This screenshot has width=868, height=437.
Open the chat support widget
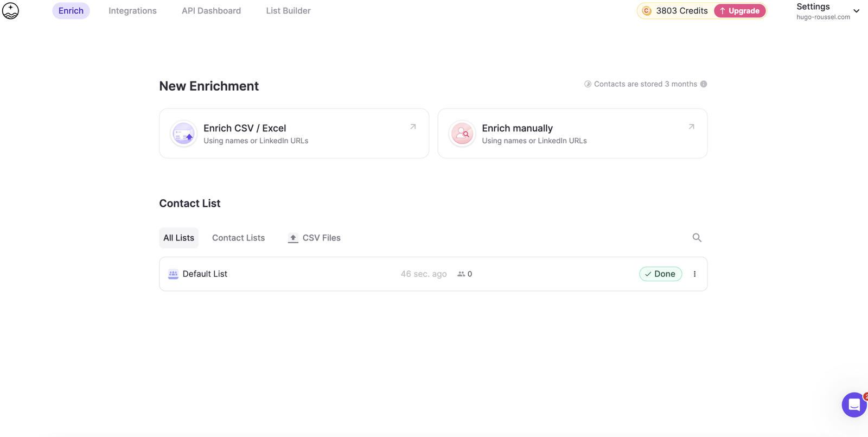click(x=854, y=405)
